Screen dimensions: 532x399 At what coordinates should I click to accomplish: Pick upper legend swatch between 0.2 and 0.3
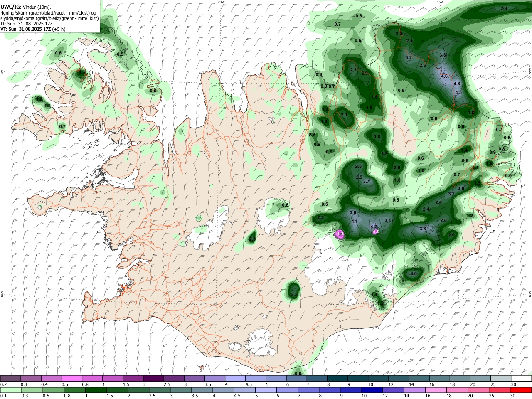[10, 379]
